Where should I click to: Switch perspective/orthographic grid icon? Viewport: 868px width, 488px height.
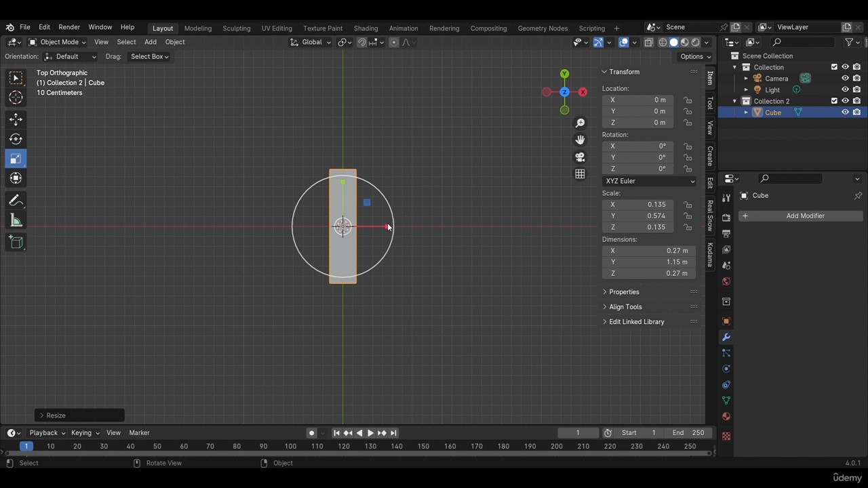[x=580, y=174]
